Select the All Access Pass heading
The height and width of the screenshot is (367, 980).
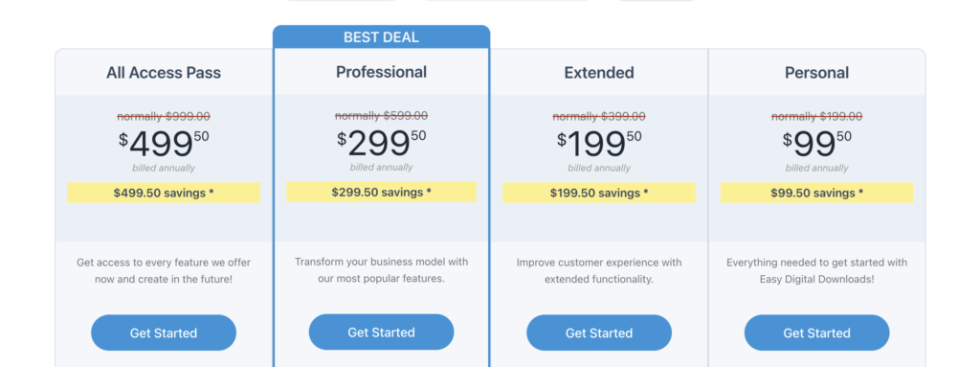(x=164, y=73)
